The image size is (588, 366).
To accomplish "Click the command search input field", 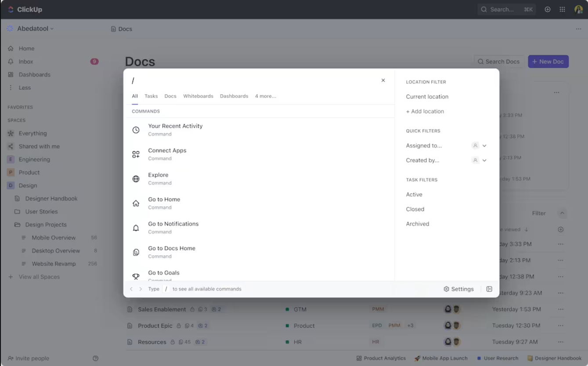I will 254,81.
